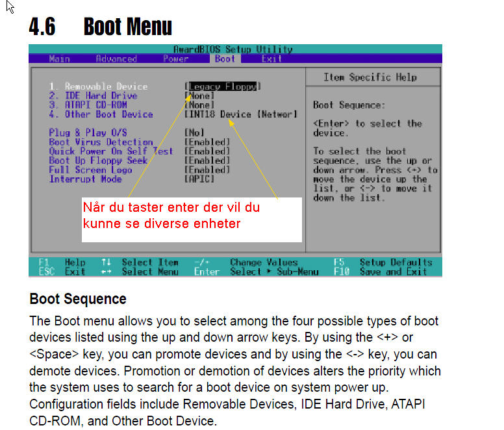Click the F10 Save and Exit hint
Image resolution: width=504 pixels, height=430 pixels.
[x=381, y=272]
